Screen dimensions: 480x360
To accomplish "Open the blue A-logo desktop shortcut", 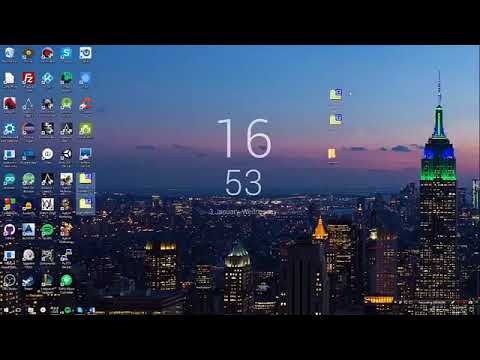I will (28, 230).
